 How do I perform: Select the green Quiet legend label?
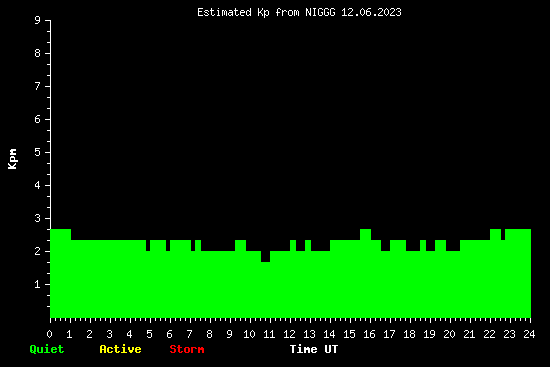[47, 349]
